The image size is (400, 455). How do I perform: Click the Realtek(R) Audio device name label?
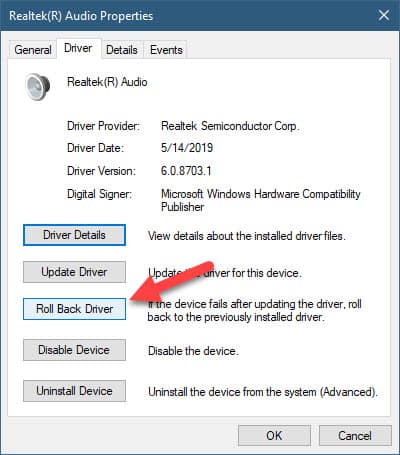(x=107, y=82)
